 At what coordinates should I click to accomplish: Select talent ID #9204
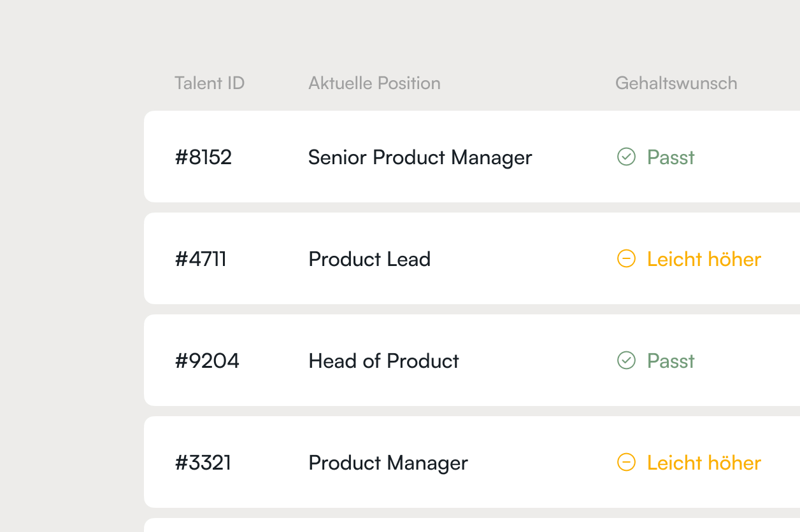207,361
